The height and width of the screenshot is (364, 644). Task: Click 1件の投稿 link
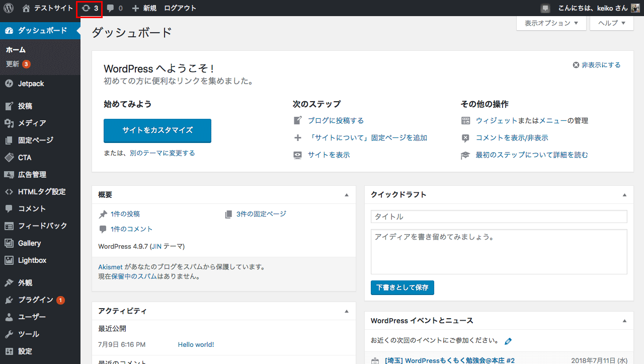tap(125, 214)
